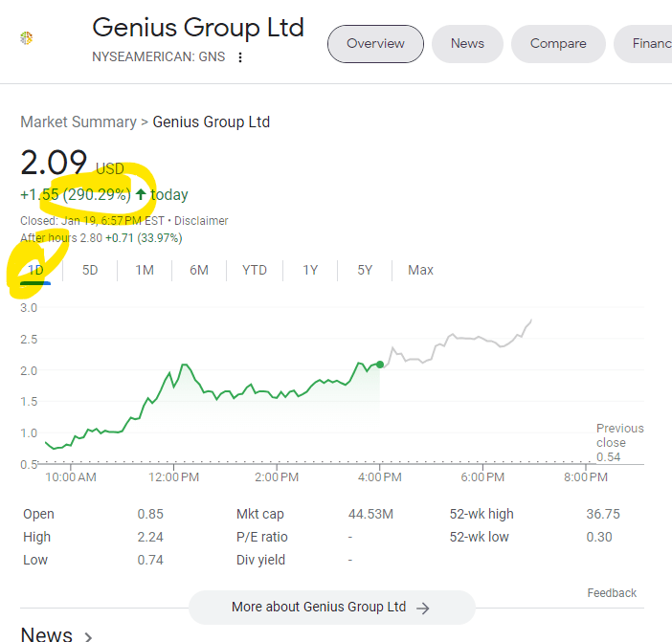Open the Overview tab
The image size is (672, 642).
click(375, 43)
